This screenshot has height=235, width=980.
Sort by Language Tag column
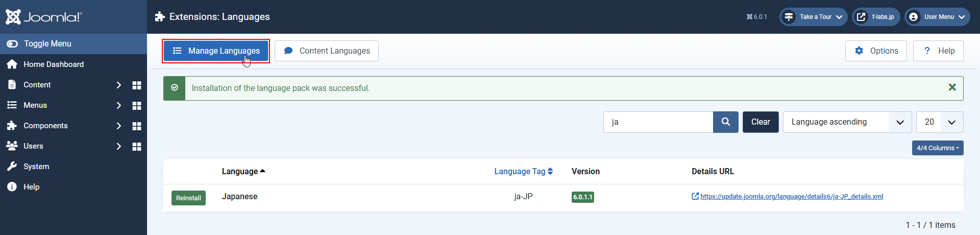[x=523, y=172]
